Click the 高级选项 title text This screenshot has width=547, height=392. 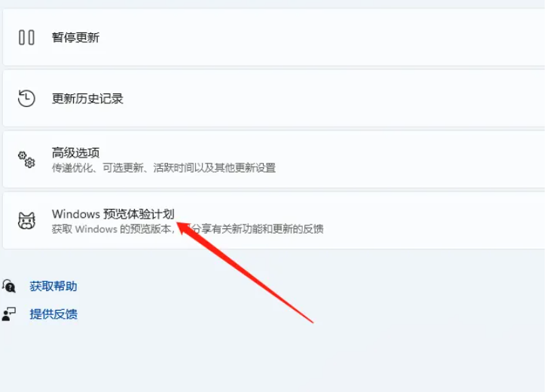75,152
